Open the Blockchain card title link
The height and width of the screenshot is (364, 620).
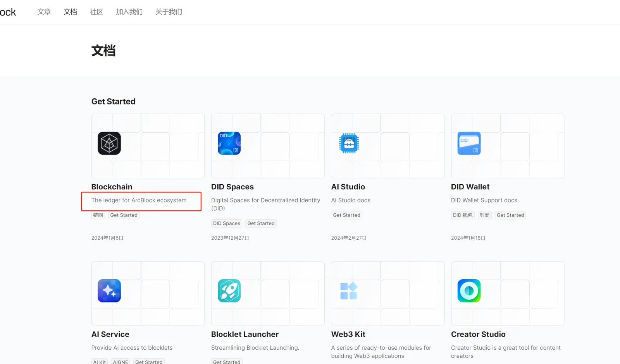pyautogui.click(x=112, y=187)
